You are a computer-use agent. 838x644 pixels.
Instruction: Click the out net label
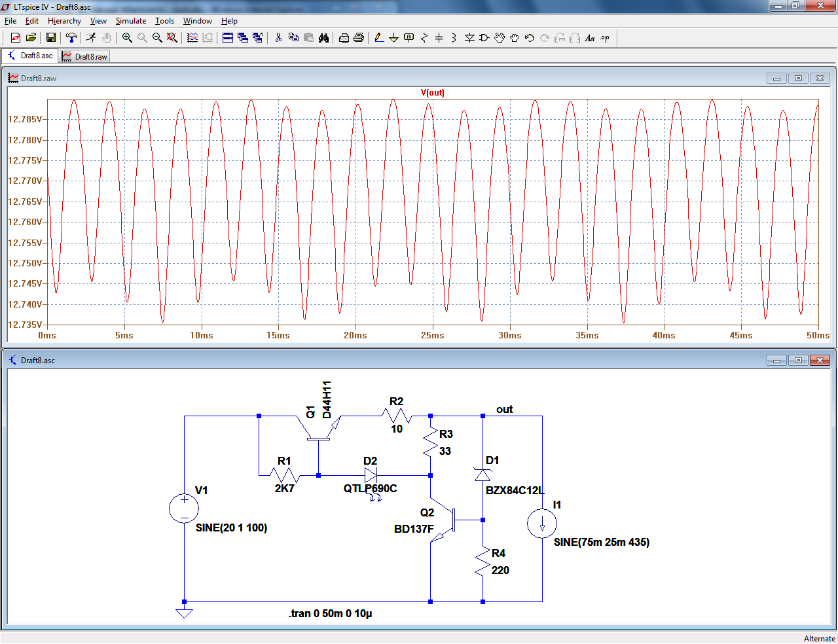click(504, 409)
